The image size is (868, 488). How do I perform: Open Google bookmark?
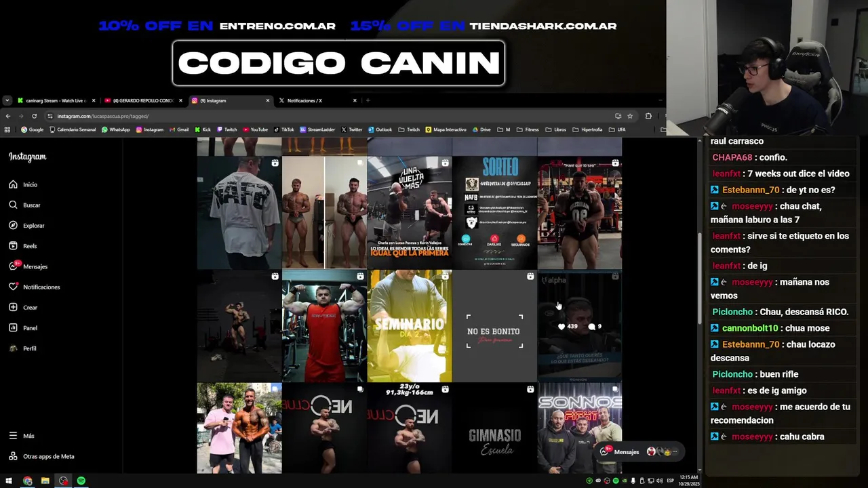tap(33, 129)
